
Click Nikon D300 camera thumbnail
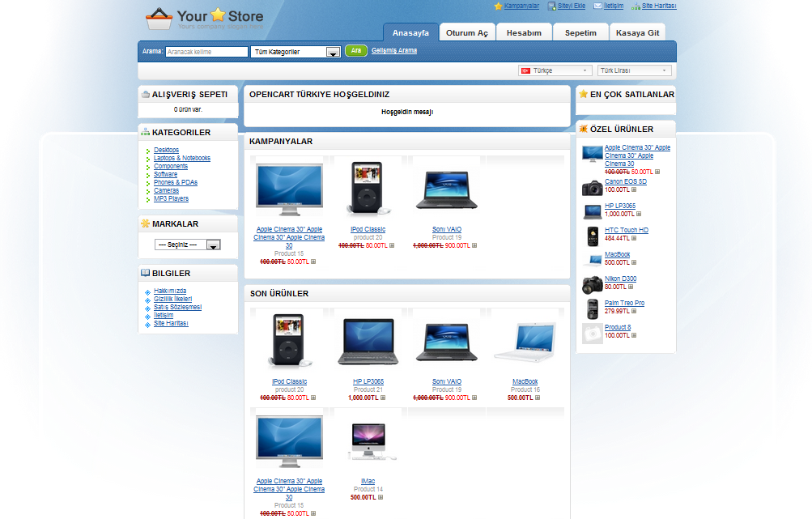(x=592, y=285)
